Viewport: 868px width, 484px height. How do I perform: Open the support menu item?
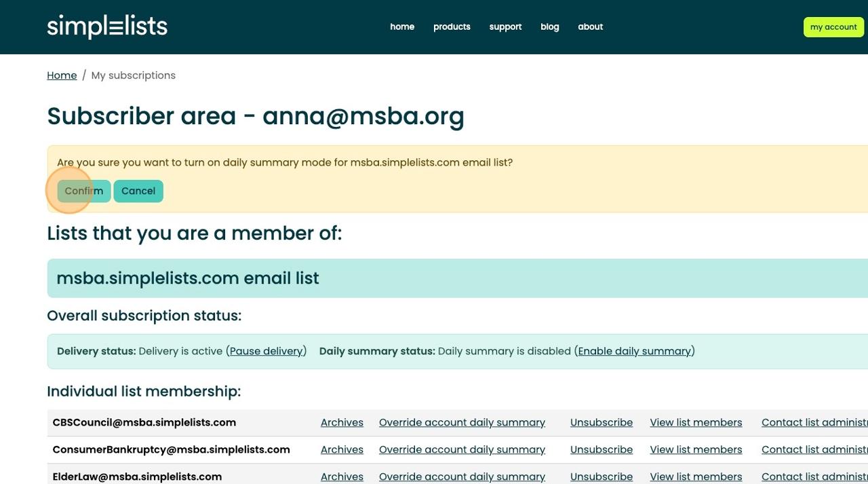[x=505, y=26]
